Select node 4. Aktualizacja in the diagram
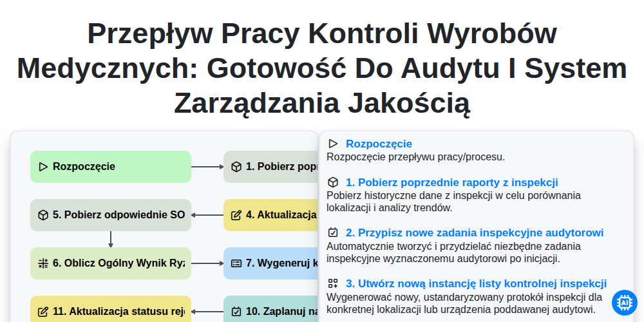 (x=270, y=215)
